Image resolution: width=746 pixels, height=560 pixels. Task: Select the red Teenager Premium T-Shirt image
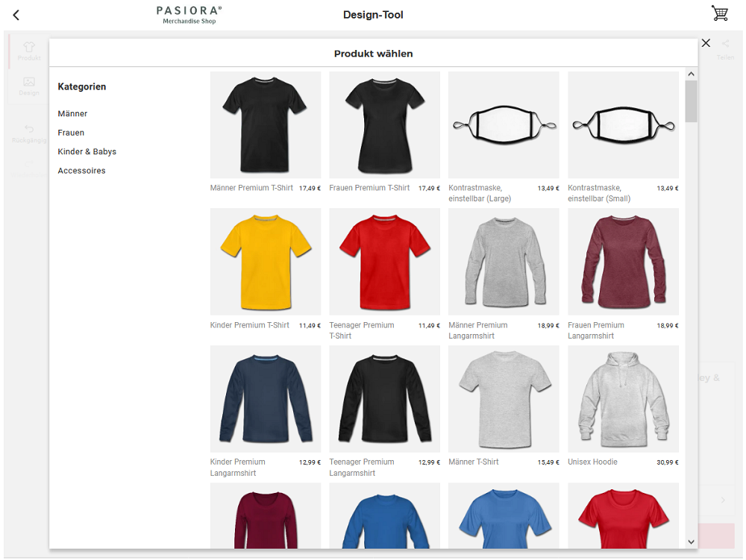pos(384,262)
